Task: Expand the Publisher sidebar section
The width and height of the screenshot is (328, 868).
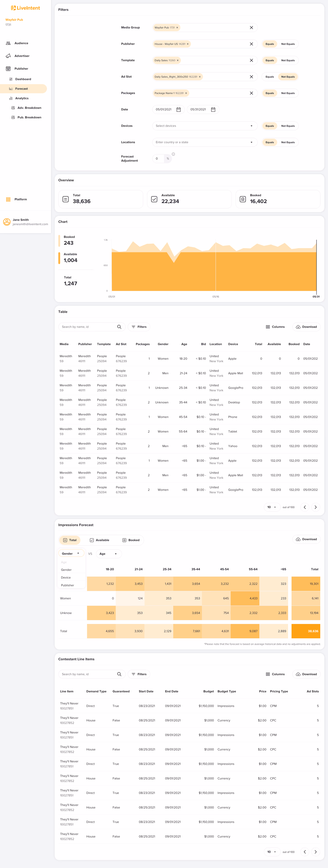Action: coord(21,69)
